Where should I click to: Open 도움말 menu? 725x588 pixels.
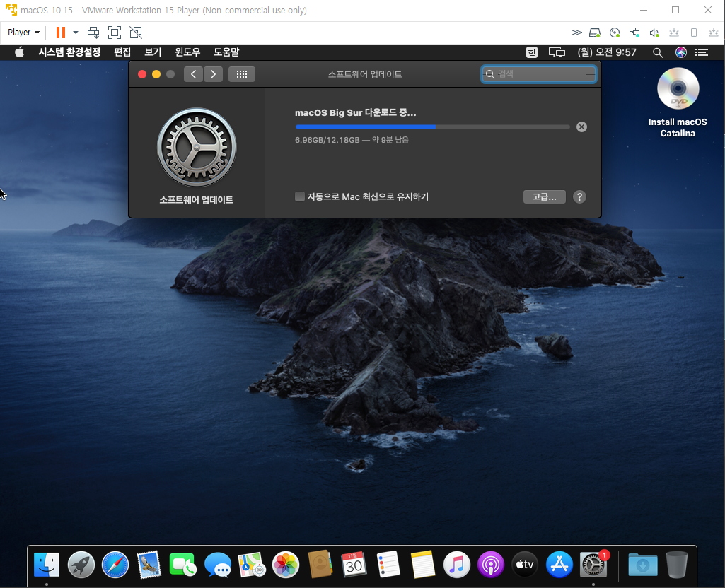point(226,52)
